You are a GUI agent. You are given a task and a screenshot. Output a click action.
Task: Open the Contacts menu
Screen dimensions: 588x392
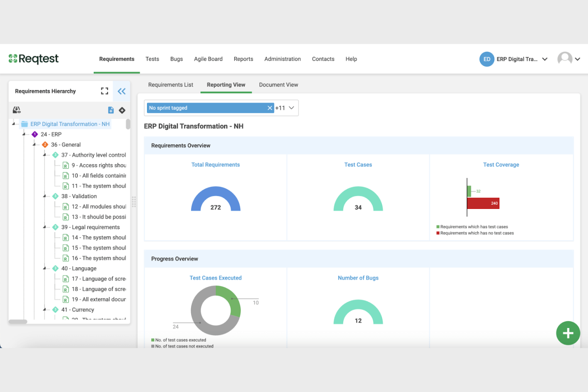click(x=323, y=59)
